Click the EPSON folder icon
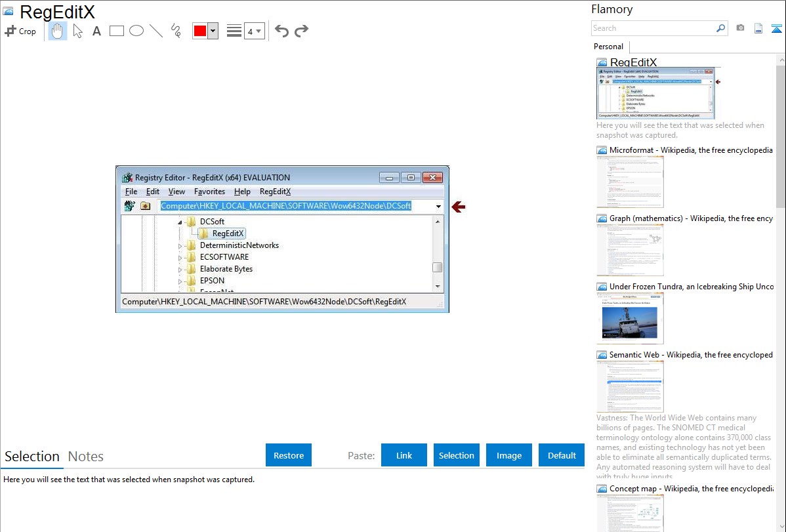The width and height of the screenshot is (786, 532). point(191,281)
